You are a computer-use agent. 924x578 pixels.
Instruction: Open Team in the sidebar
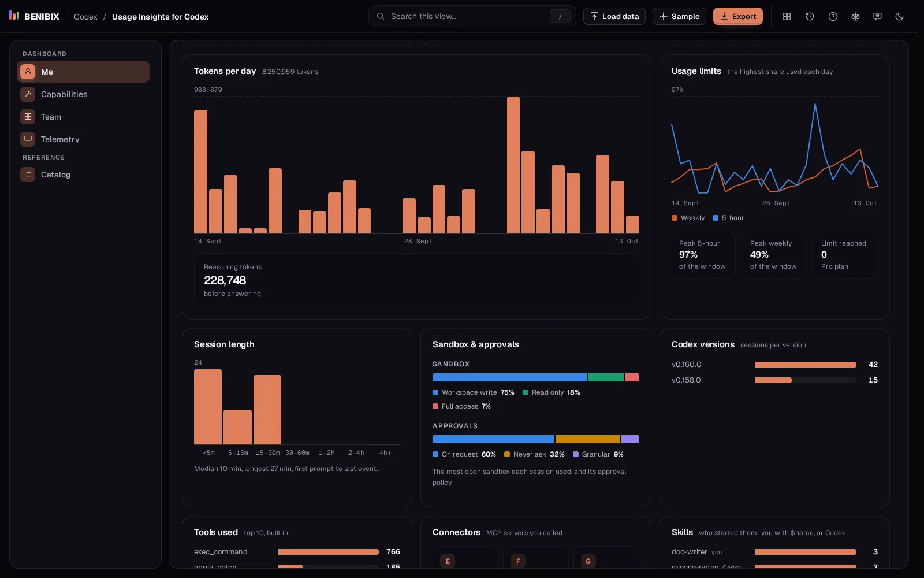point(83,117)
